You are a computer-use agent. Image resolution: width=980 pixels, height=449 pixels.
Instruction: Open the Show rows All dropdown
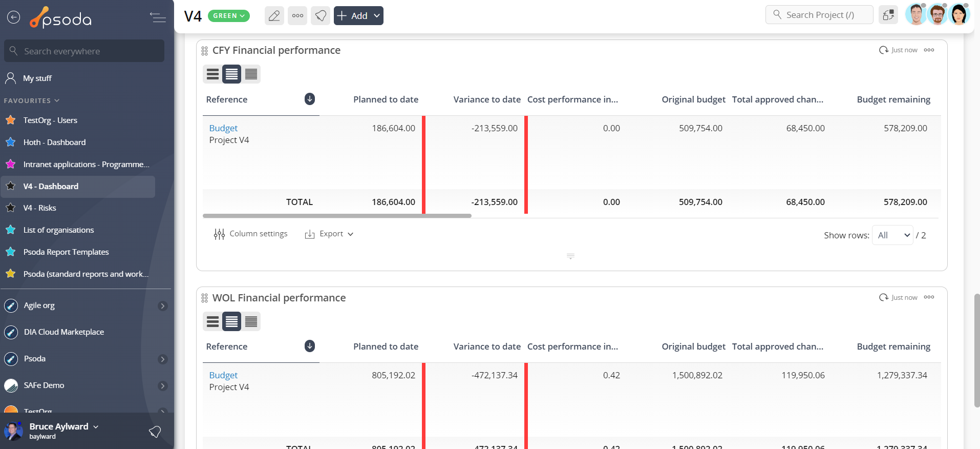click(892, 235)
